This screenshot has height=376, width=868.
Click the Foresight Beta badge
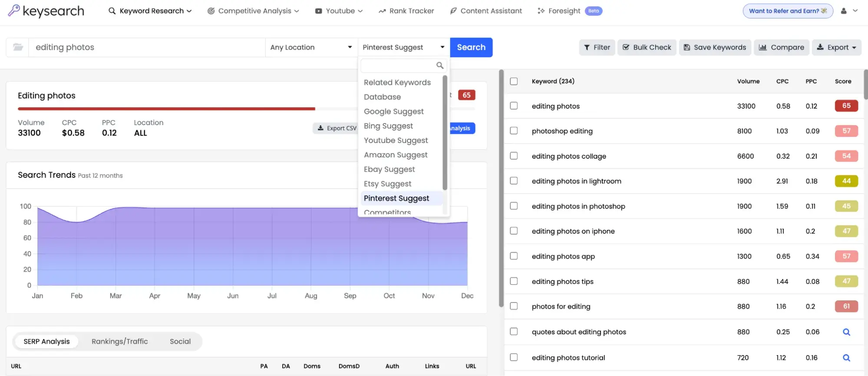pyautogui.click(x=593, y=11)
